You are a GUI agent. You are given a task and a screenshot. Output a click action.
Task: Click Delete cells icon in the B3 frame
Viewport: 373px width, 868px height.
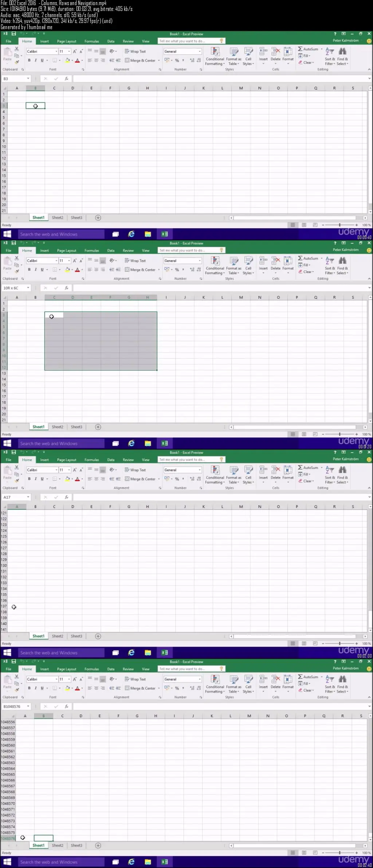coord(276,51)
